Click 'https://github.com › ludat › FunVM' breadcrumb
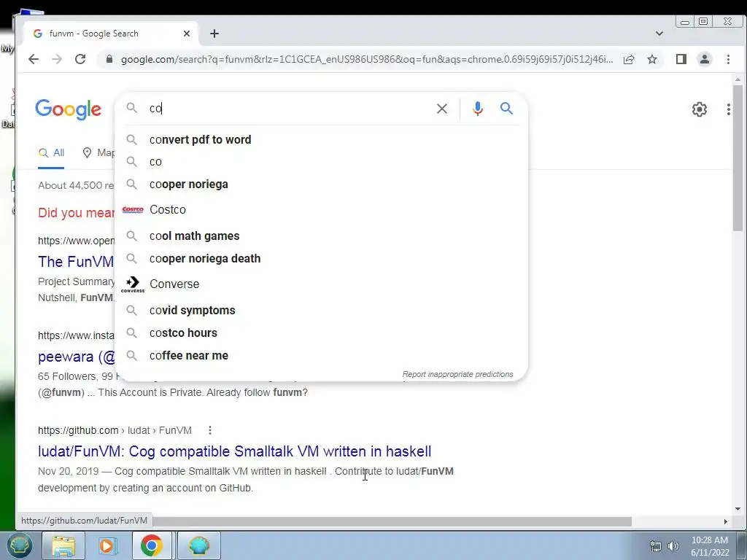 [x=115, y=430]
